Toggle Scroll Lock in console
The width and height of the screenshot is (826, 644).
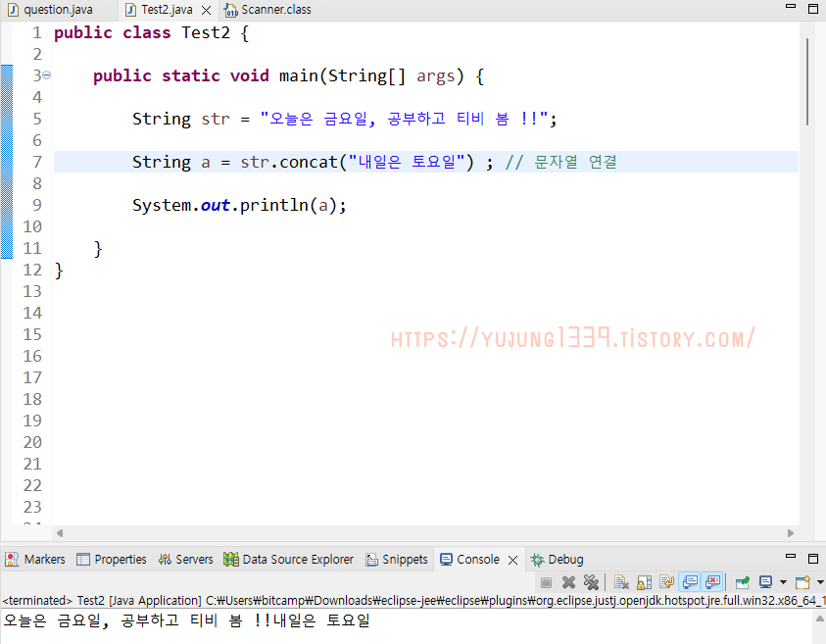(645, 582)
